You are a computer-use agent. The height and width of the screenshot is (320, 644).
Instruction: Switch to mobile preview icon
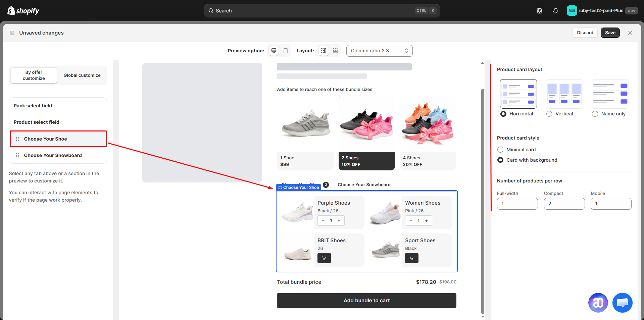[286, 51]
